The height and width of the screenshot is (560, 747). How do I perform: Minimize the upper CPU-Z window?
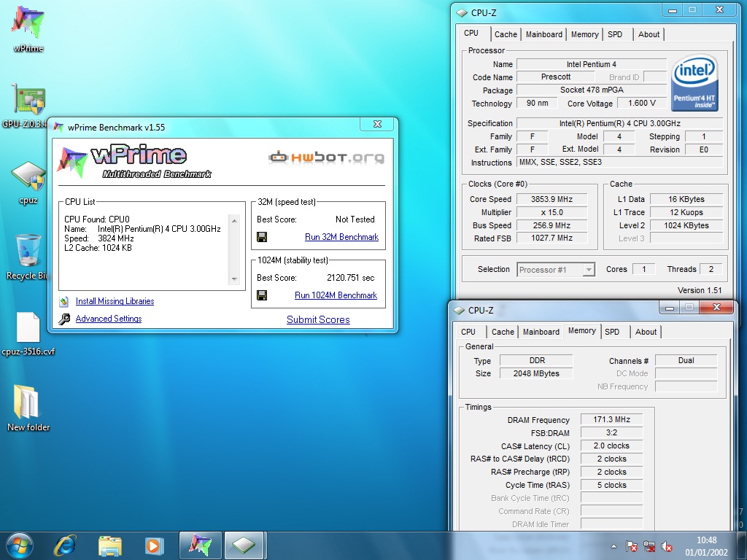click(x=672, y=10)
